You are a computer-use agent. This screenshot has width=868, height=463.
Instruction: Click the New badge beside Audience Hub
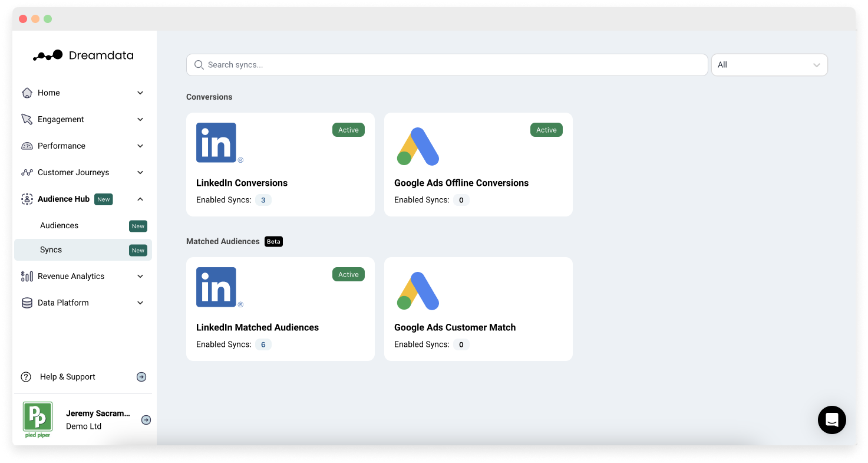pyautogui.click(x=104, y=199)
